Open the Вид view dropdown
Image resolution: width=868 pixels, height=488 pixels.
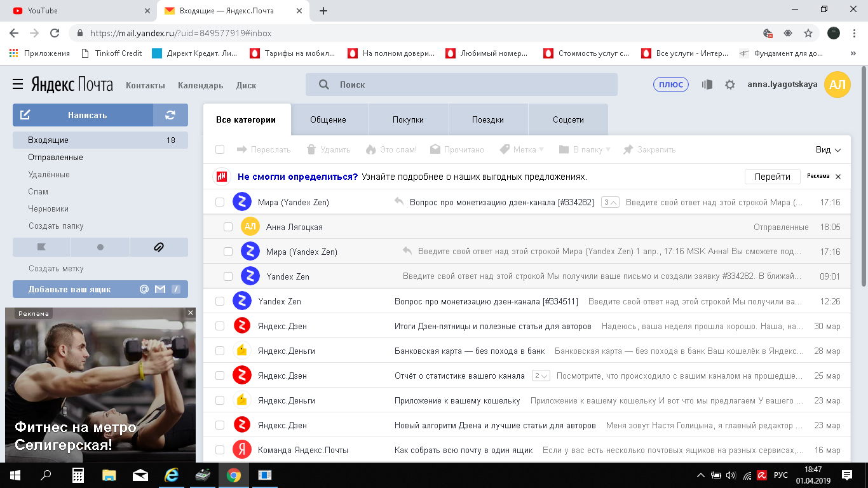coord(828,149)
